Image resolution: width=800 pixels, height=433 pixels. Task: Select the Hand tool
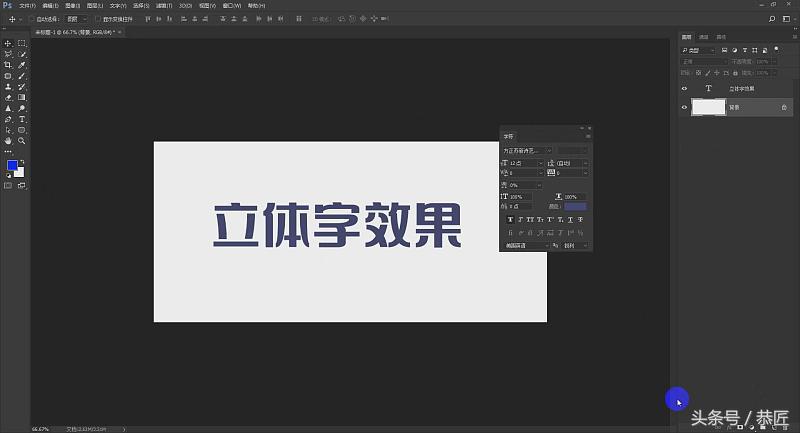pos(8,141)
